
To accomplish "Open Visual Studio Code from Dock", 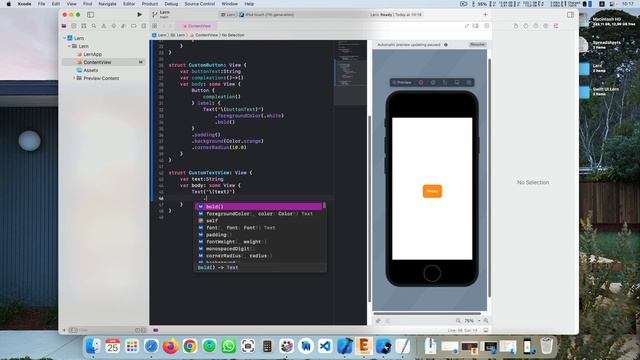I will click(325, 346).
